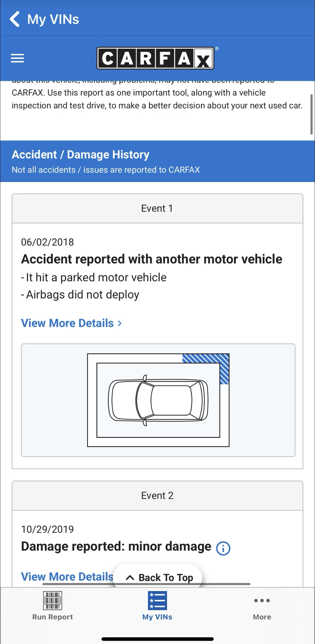The height and width of the screenshot is (644, 315).
Task: Open View More Details for Event 2
Action: tap(67, 577)
